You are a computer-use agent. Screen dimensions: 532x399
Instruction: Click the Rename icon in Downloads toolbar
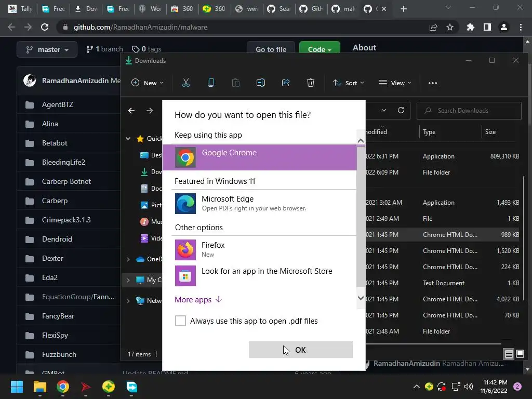tap(261, 83)
